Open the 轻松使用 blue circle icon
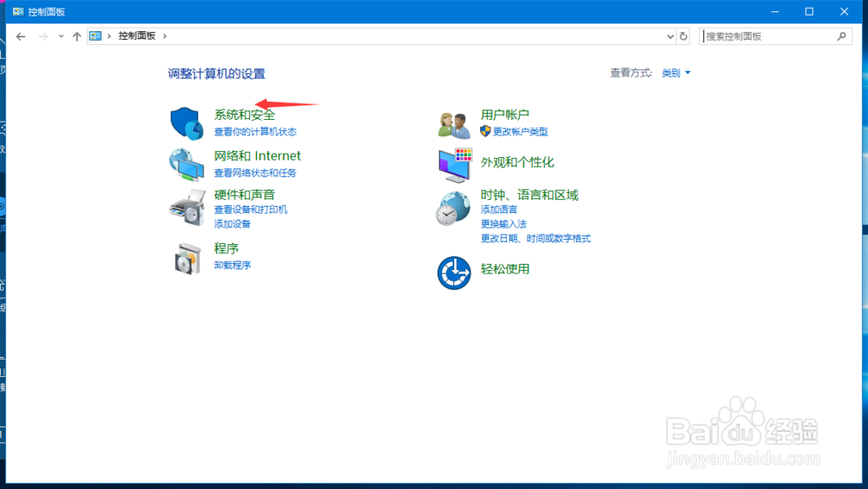The height and width of the screenshot is (489, 868). [454, 273]
